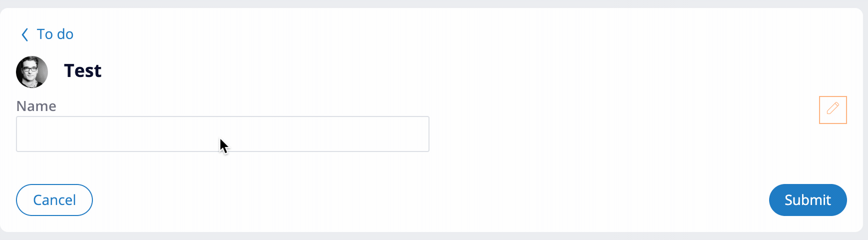Click the Name field label
Image resolution: width=868 pixels, height=240 pixels.
[36, 106]
